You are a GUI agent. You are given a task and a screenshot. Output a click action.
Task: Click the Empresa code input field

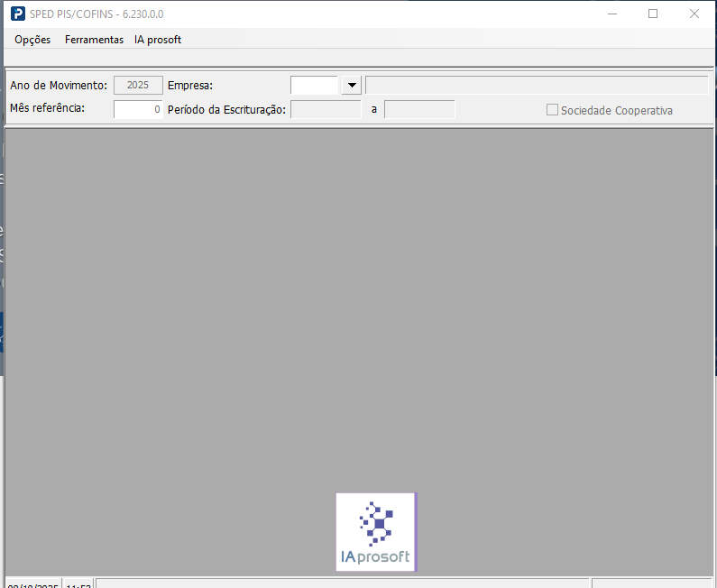(314, 85)
